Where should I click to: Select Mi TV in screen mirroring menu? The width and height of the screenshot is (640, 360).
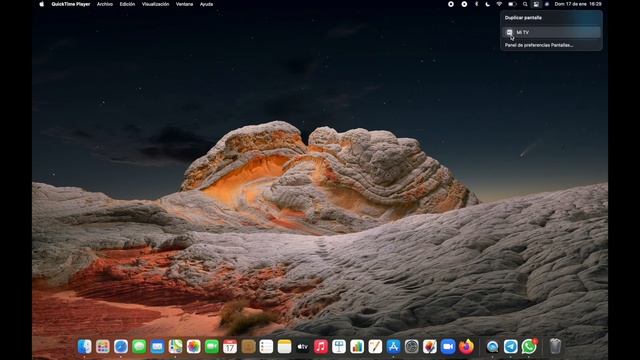click(x=551, y=32)
